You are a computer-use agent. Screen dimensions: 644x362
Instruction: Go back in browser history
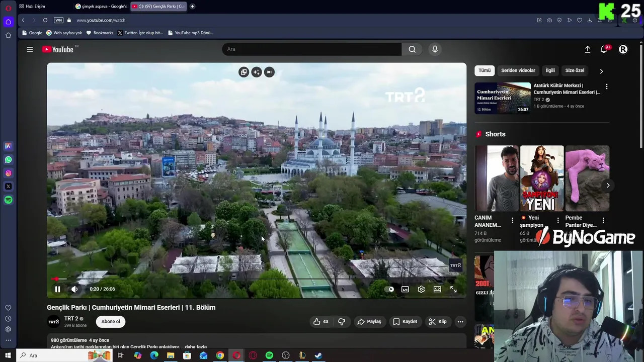click(23, 20)
